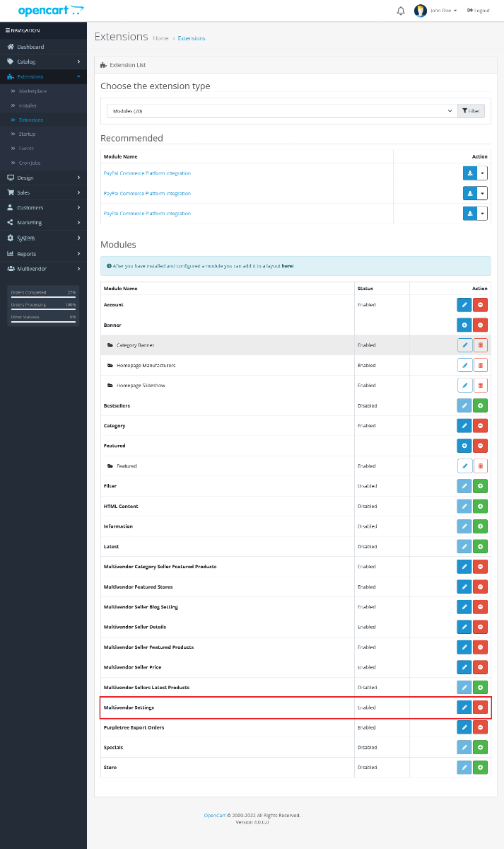Viewport: 504px width, 849px height.
Task: Install Multivendor Sellers Latest Products module
Action: [480, 688]
